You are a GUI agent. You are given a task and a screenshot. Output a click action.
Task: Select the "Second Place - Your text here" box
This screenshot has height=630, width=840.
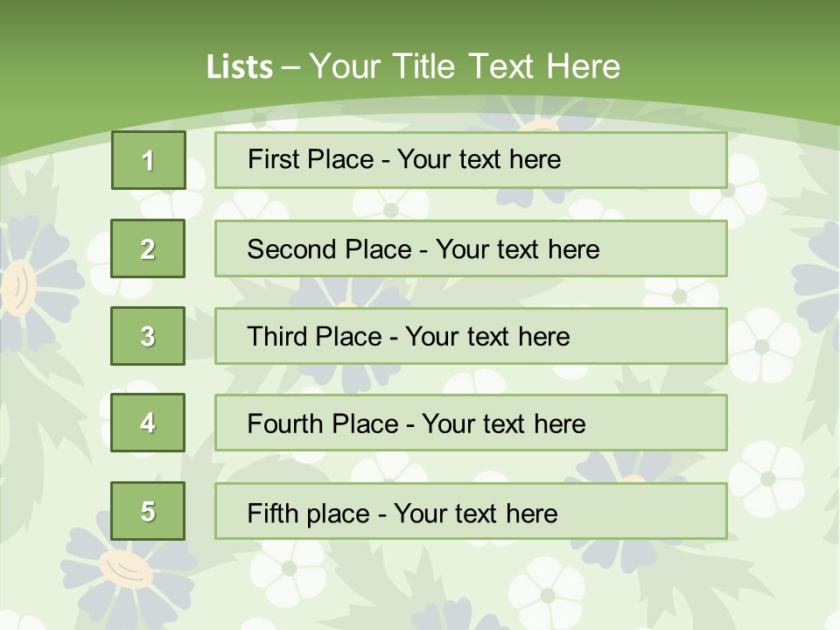[471, 248]
